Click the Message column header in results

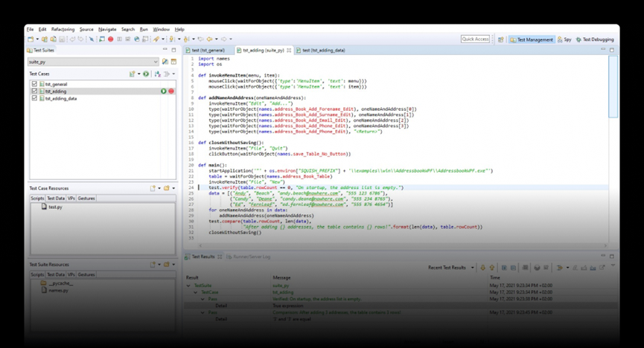(281, 278)
